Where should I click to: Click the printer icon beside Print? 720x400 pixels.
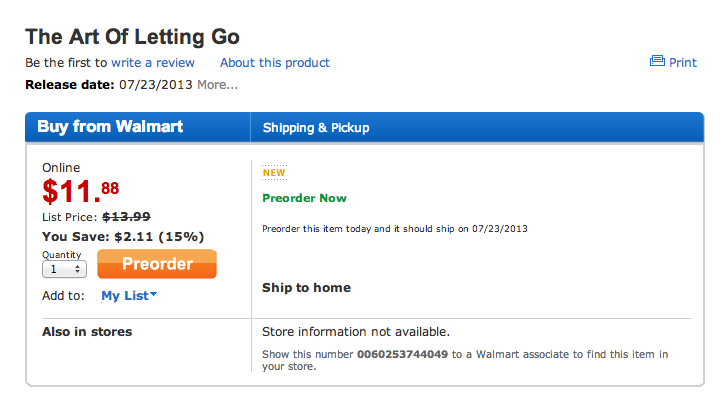pyautogui.click(x=657, y=62)
